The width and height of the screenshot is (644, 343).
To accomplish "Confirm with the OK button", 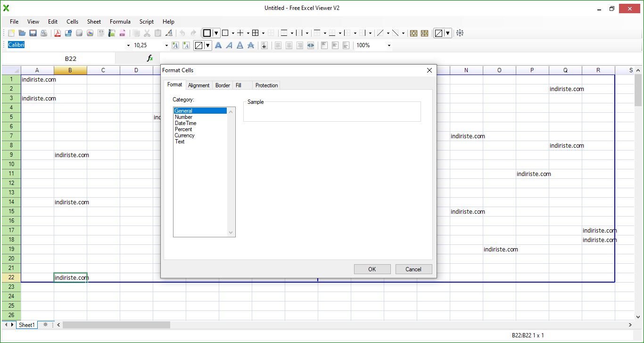I will (372, 269).
